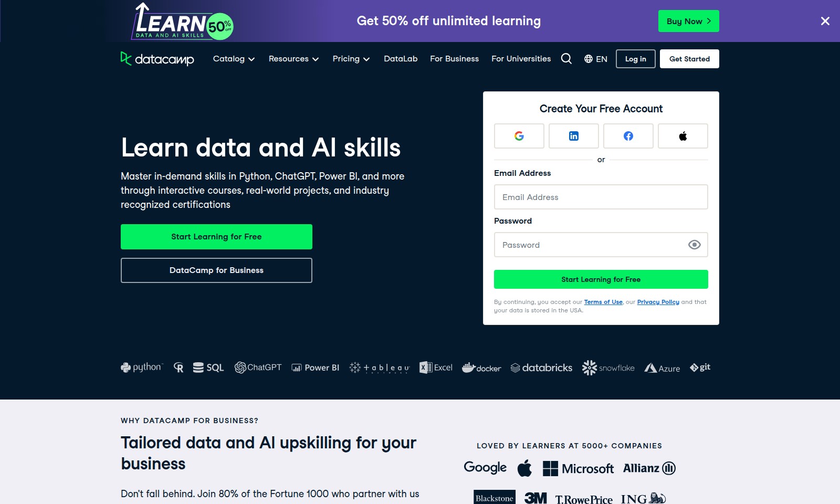Expand the Catalog dropdown

click(233, 59)
